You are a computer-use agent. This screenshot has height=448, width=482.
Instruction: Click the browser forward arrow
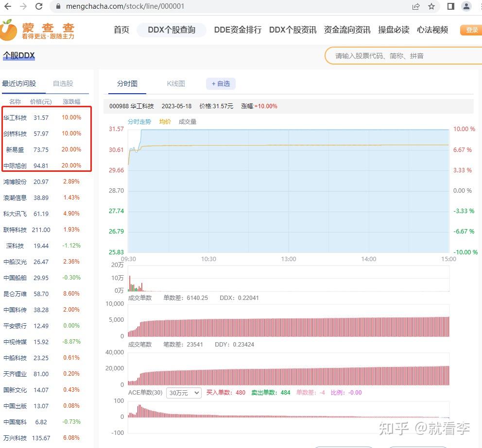coord(23,6)
